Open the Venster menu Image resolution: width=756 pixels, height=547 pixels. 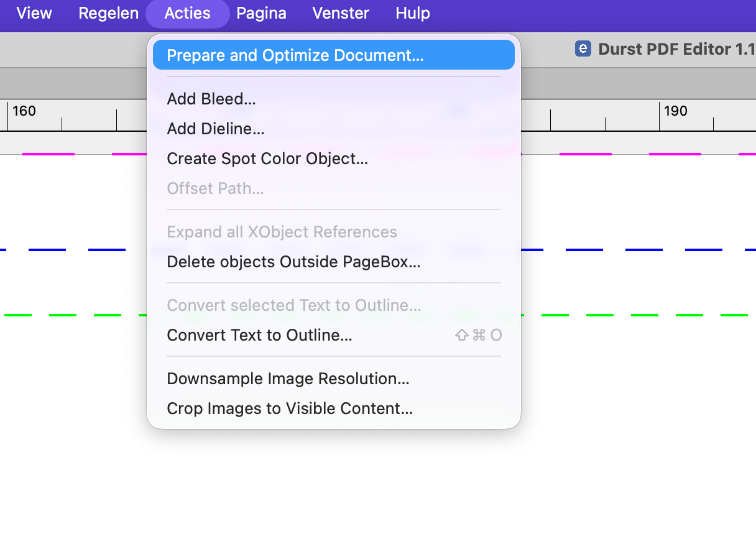tap(341, 13)
